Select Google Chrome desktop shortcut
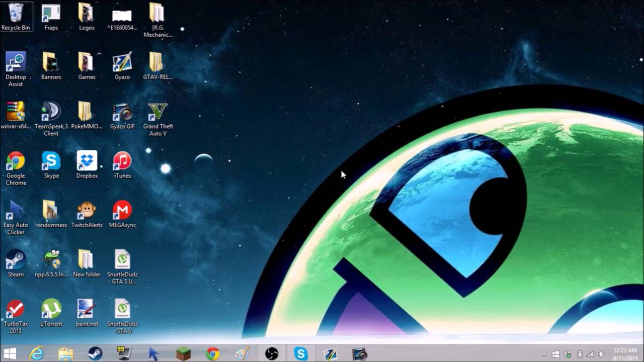Screen dimensions: 644x362 [16, 168]
